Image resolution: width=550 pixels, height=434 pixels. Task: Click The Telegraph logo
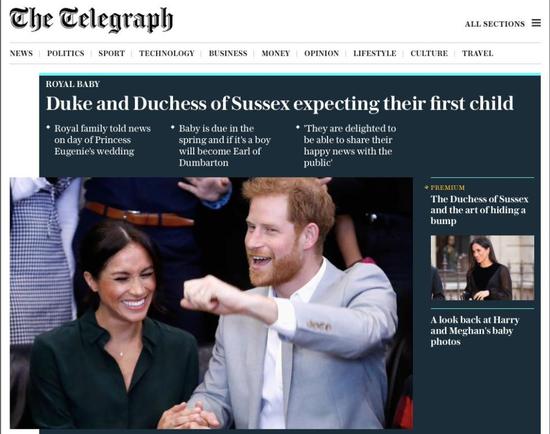coord(91,20)
